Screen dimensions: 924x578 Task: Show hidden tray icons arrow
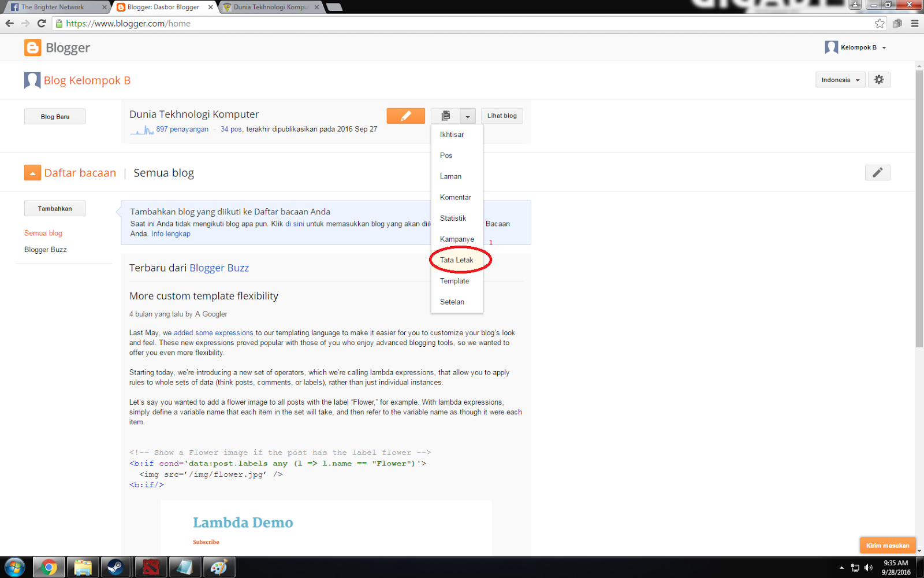(841, 568)
